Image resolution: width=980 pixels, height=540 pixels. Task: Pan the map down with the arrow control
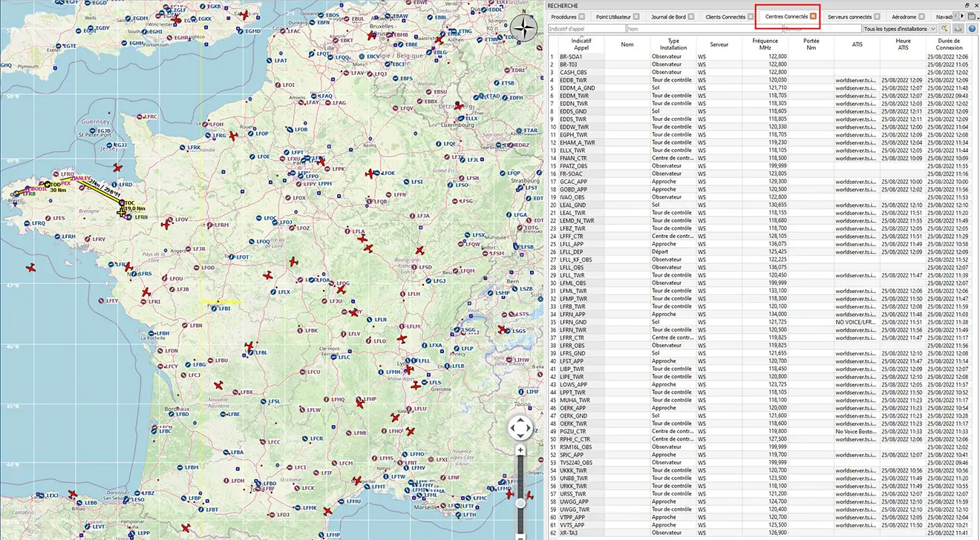click(520, 438)
